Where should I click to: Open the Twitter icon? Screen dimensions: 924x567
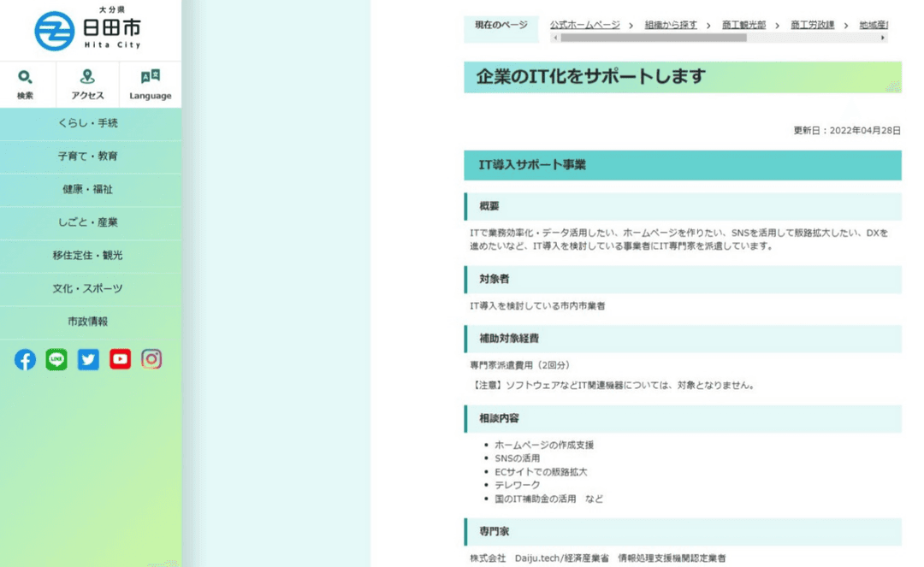(x=88, y=359)
